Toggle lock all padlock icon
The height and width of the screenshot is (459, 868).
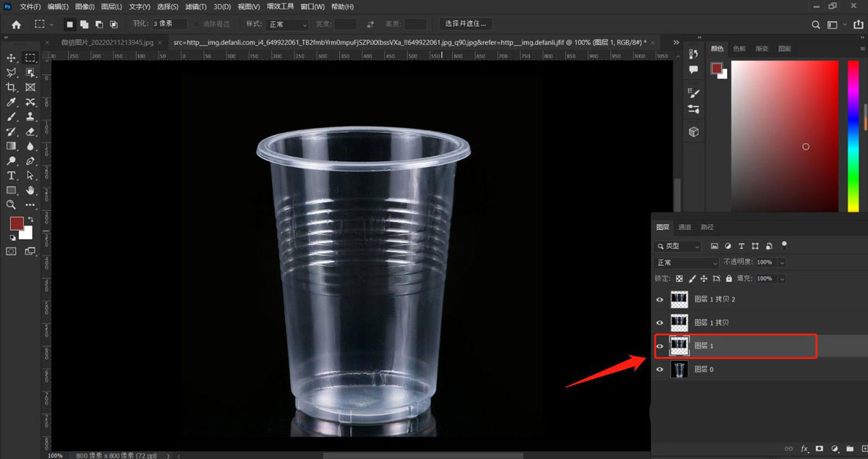[728, 278]
